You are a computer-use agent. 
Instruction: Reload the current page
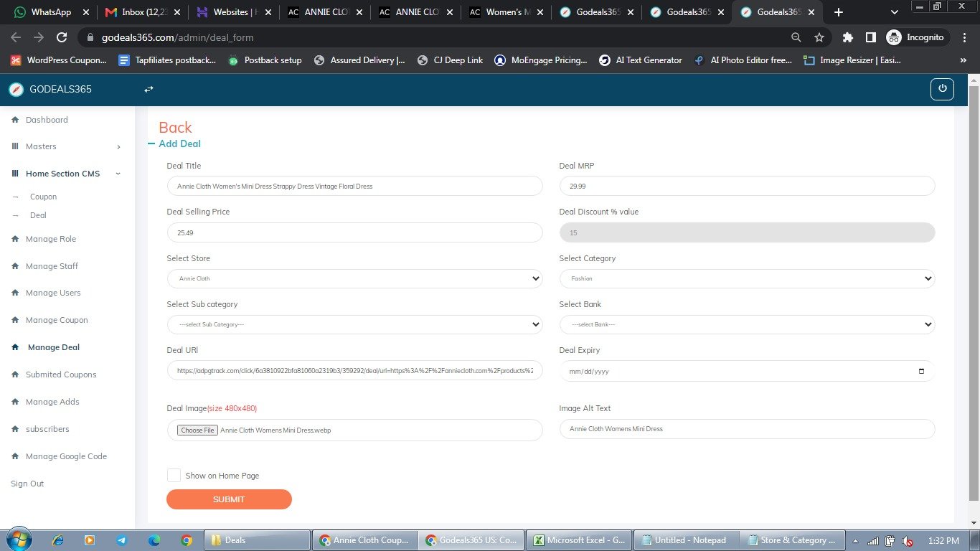pyautogui.click(x=62, y=37)
